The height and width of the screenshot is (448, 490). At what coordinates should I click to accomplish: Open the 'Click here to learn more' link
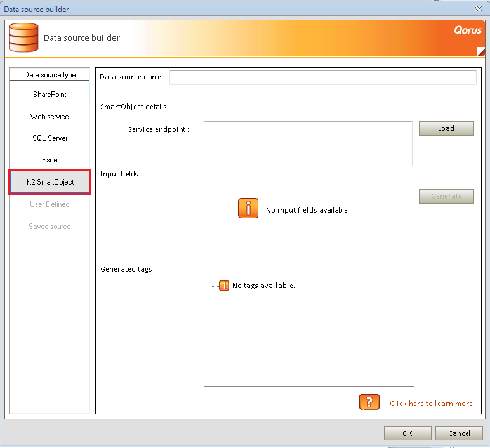pyautogui.click(x=431, y=404)
